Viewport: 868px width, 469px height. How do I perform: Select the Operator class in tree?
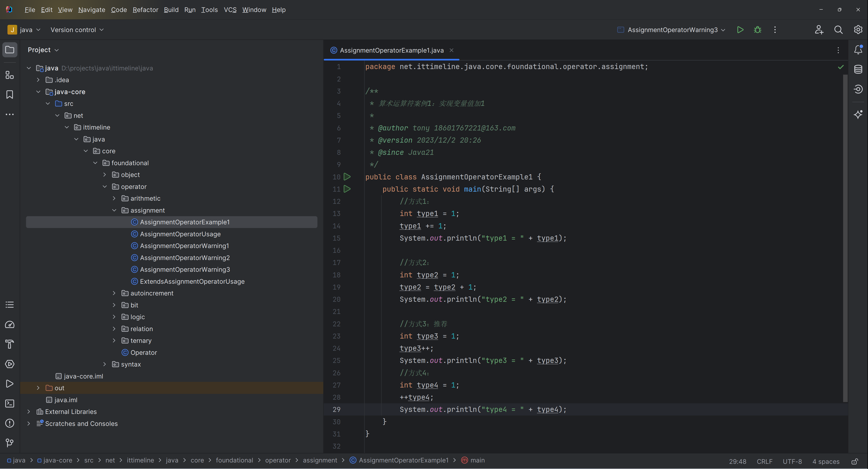click(x=143, y=353)
